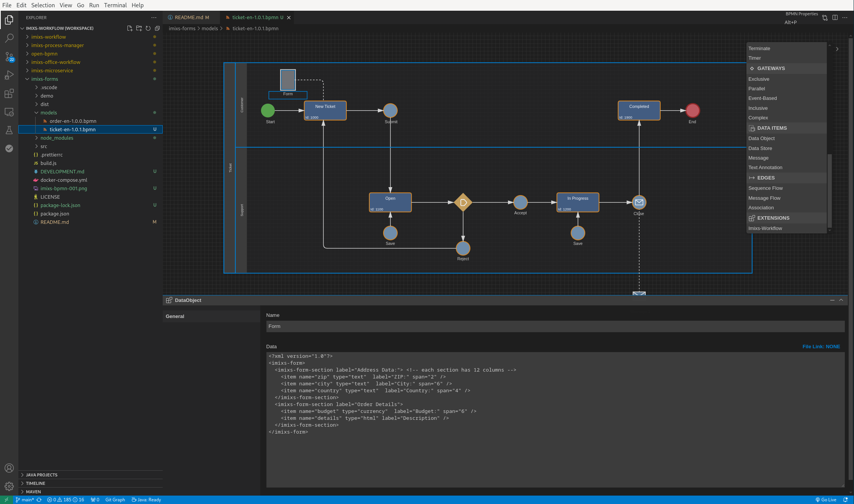This screenshot has width=854, height=504.
Task: Open docker-compose.yml file
Action: point(64,180)
